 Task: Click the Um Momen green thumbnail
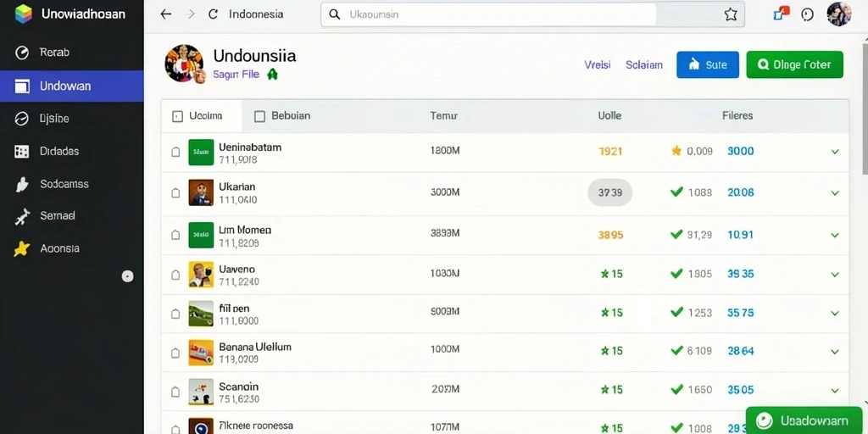tap(201, 235)
